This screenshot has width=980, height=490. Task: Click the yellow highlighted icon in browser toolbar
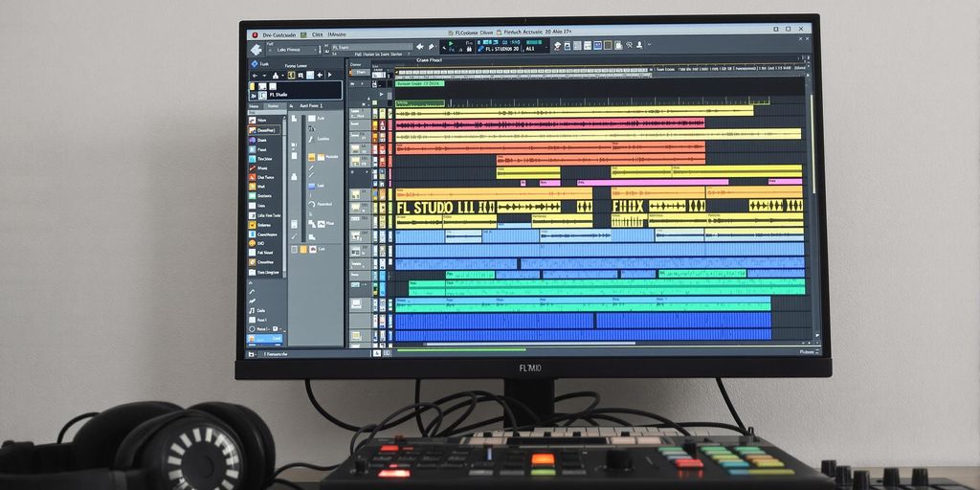point(291,75)
